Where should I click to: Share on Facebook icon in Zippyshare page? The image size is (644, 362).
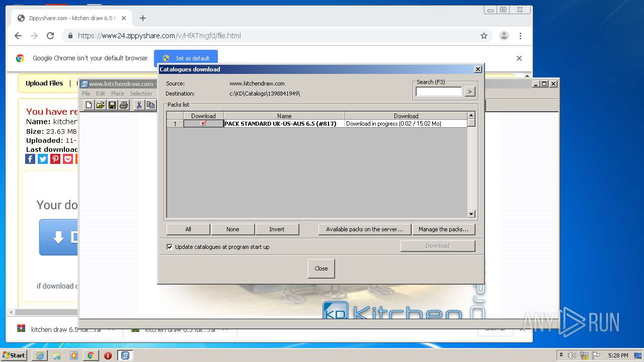(30, 159)
